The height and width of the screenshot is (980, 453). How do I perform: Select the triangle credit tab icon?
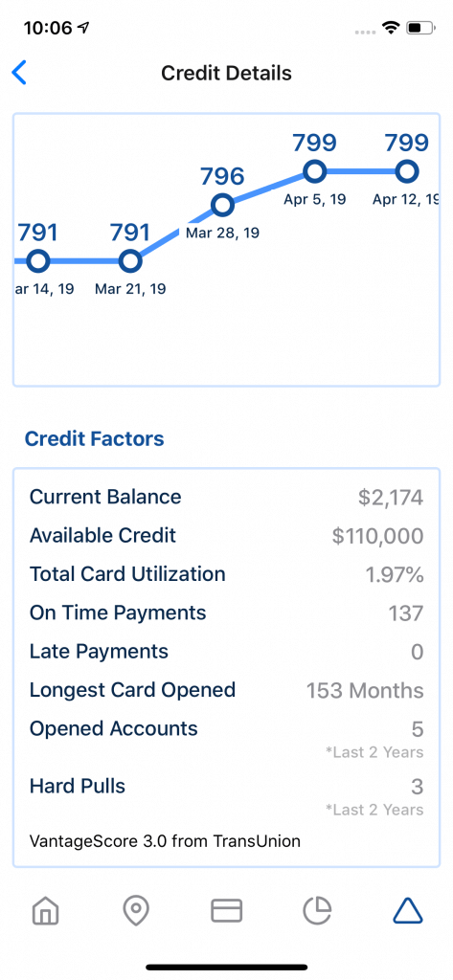coord(408,911)
